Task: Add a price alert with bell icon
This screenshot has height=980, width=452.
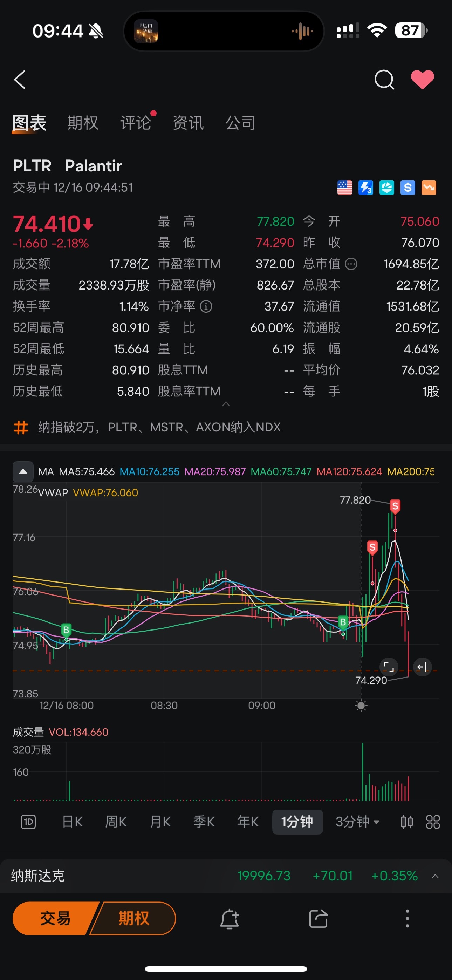Action: pos(230,919)
